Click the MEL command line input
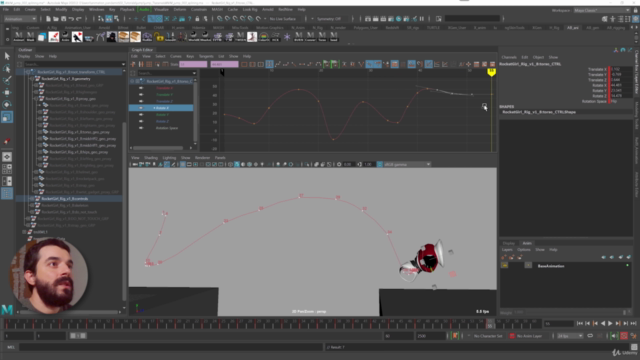640x360 pixels. pyautogui.click(x=171, y=347)
